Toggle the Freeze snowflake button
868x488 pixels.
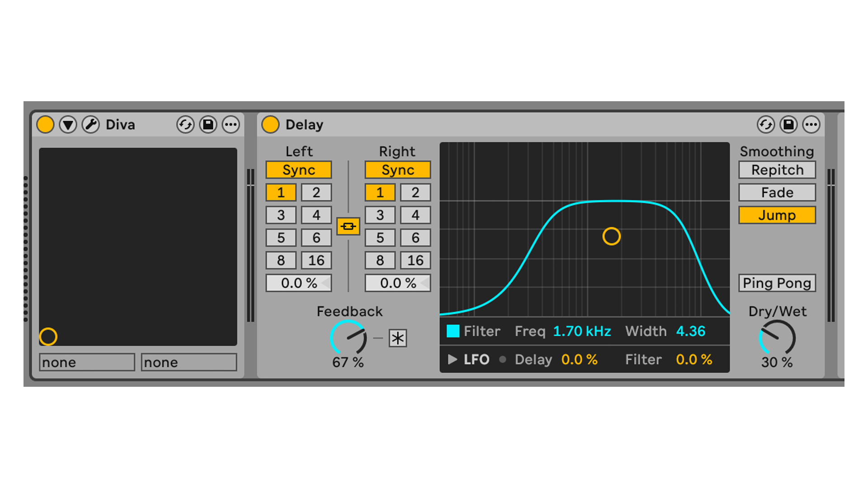pos(398,338)
